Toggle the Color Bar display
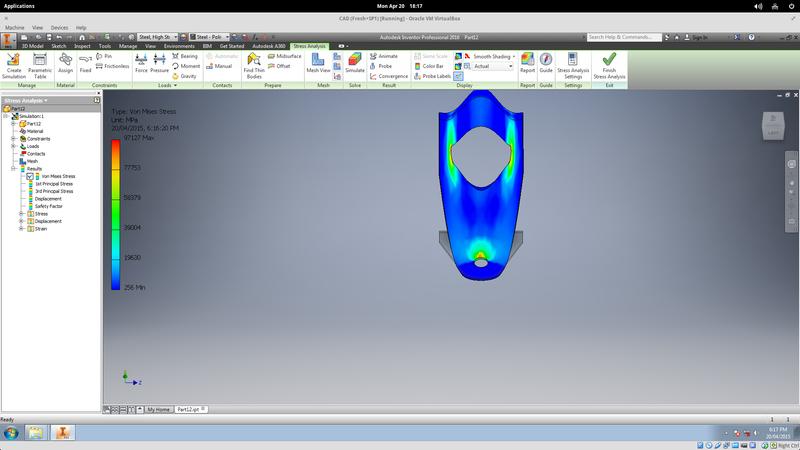Viewport: 800px width, 450px height. (x=432, y=66)
